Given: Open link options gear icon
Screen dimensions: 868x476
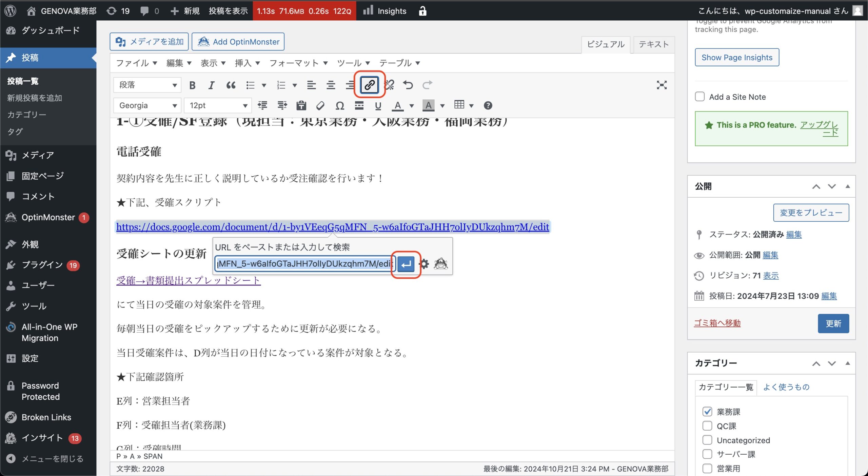Looking at the screenshot, I should point(424,264).
